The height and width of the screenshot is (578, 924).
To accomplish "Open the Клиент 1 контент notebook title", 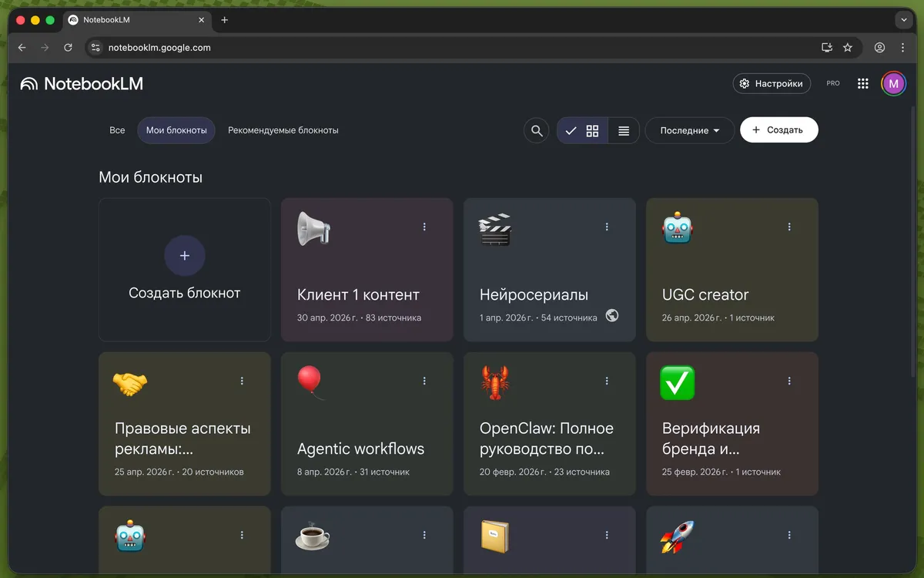I will (x=358, y=294).
